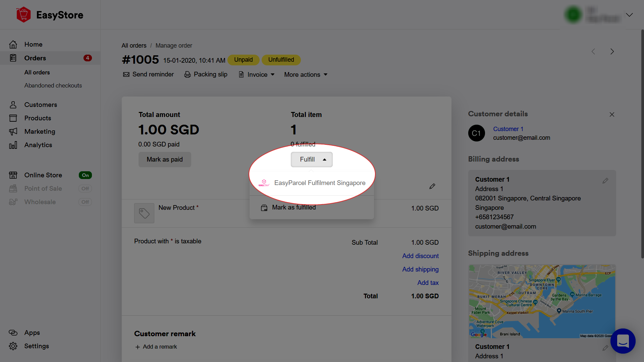This screenshot has height=362, width=644.
Task: Open Settings gear in sidebar
Action: tap(13, 346)
